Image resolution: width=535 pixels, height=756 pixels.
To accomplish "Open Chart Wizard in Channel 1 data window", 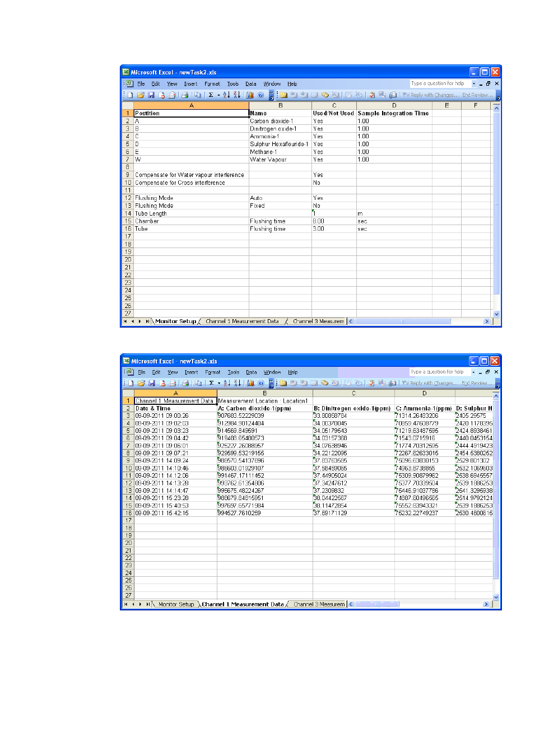I will pos(250,384).
